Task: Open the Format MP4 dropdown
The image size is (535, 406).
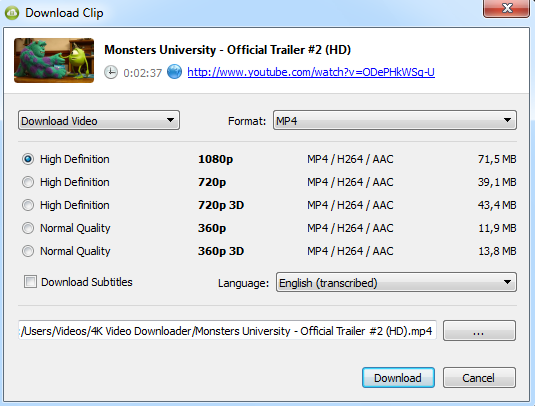Action: coord(395,120)
